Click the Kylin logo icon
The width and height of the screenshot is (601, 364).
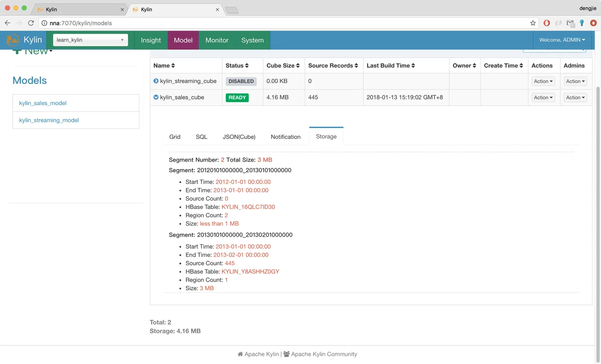(x=12, y=40)
